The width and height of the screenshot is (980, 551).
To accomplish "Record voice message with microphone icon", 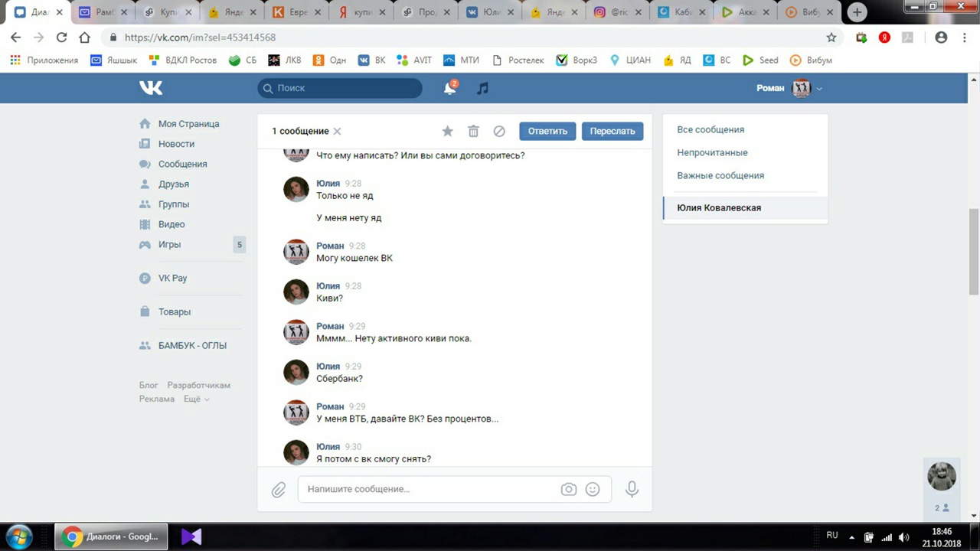I will point(632,489).
